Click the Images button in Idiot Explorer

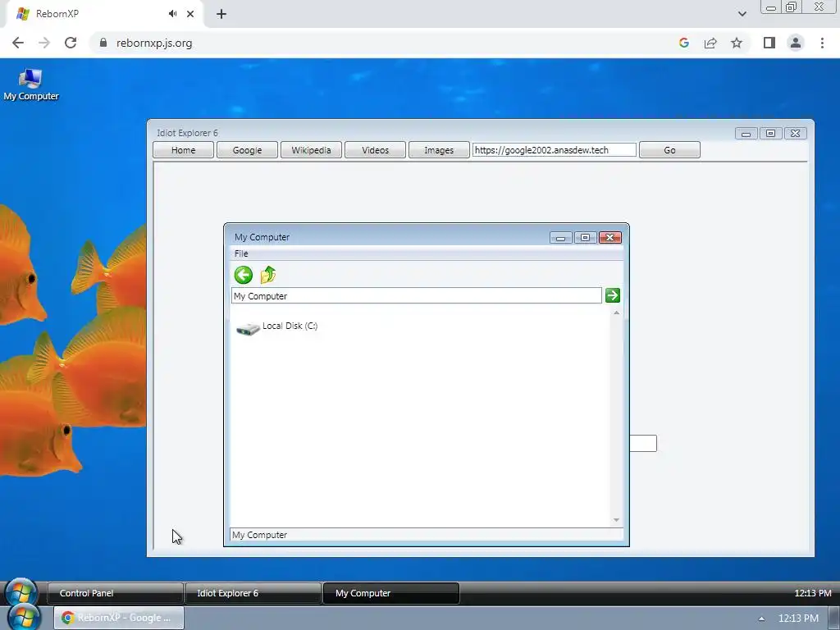[439, 150]
